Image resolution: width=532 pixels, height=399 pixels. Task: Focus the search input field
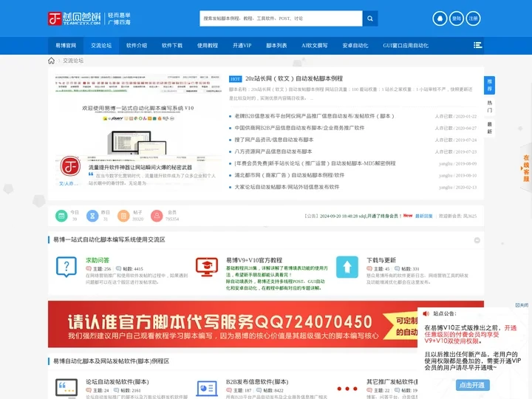pos(281,18)
